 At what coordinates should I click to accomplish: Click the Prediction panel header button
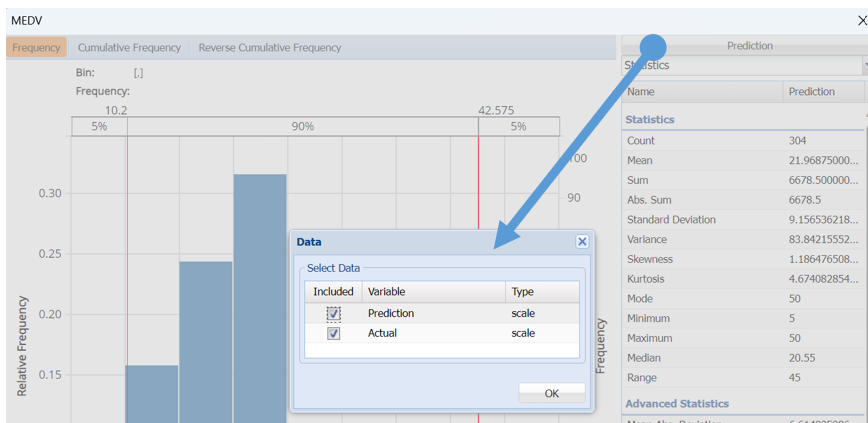click(749, 46)
